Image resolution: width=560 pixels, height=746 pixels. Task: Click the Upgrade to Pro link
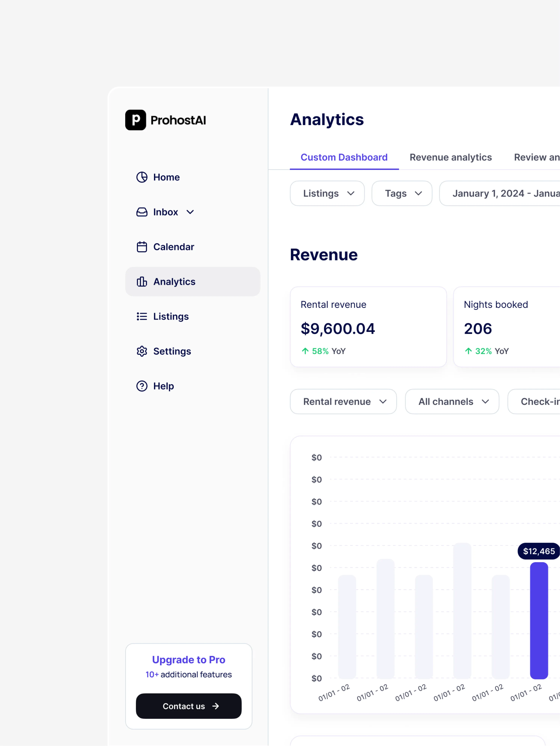189,660
